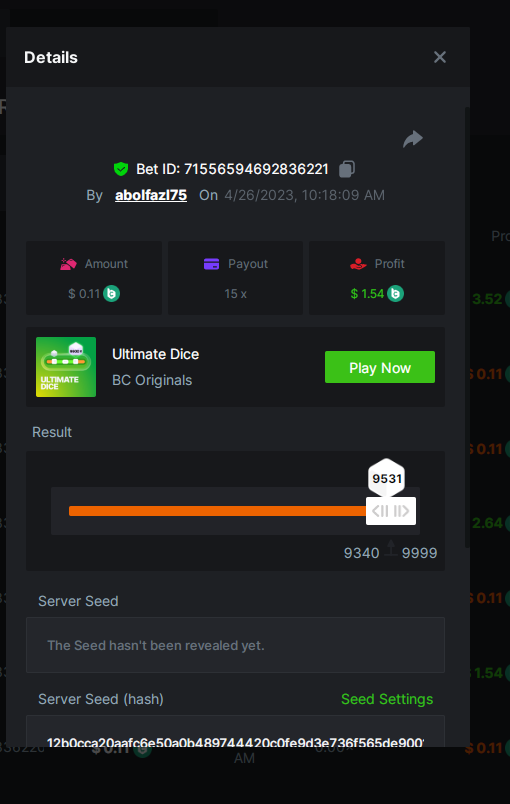
Task: Click the orange dice range bar
Action: (x=217, y=511)
